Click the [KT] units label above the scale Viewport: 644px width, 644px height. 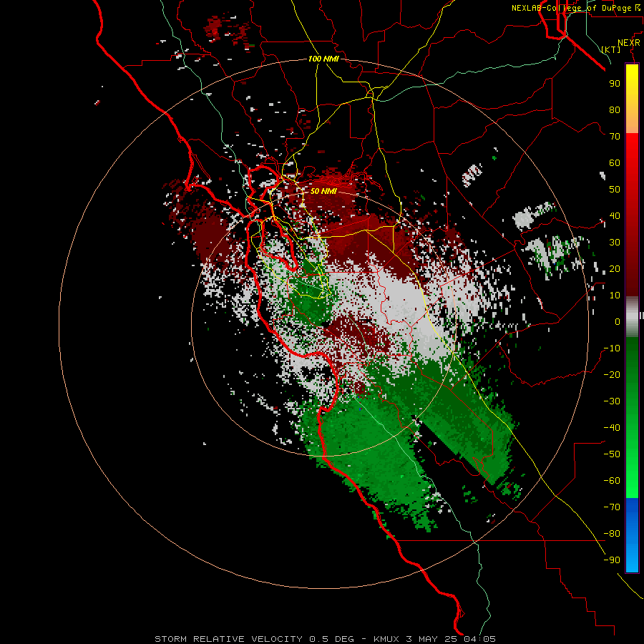(x=611, y=49)
